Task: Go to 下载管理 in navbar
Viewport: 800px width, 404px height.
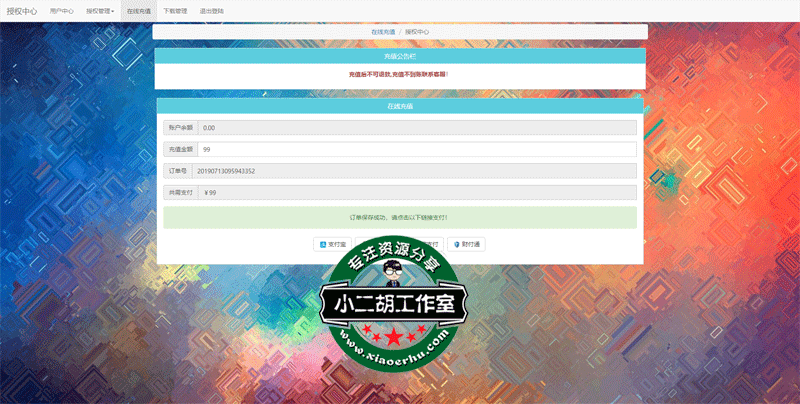Action: click(x=175, y=11)
